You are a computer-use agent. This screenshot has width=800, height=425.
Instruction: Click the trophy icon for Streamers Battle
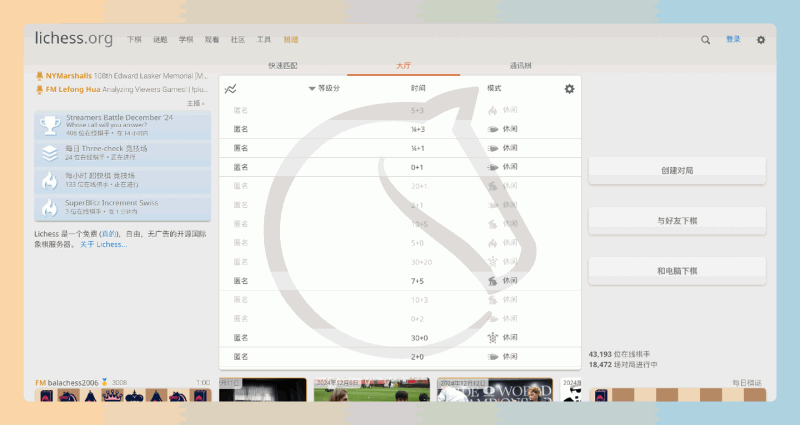coord(50,126)
